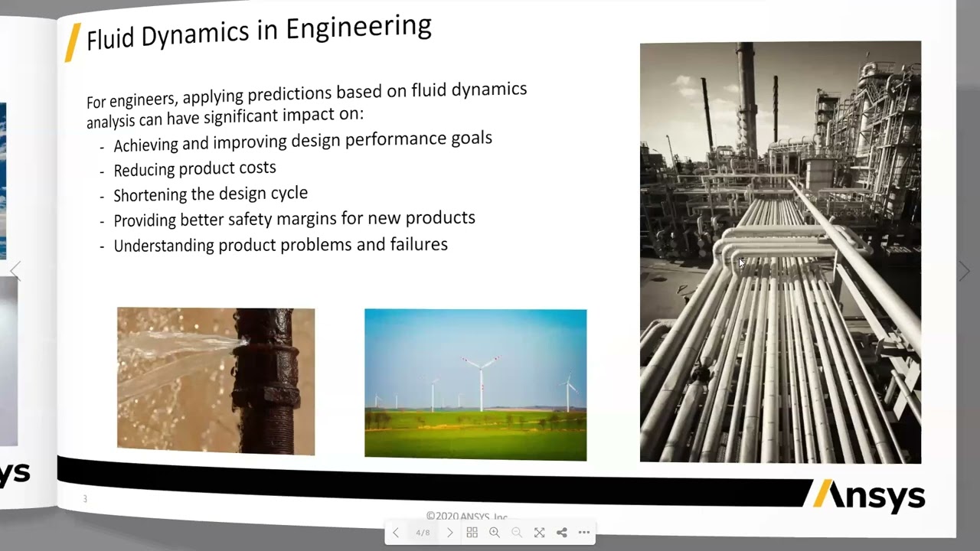The image size is (980, 551).
Task: Click the wind turbines photo
Action: point(475,385)
